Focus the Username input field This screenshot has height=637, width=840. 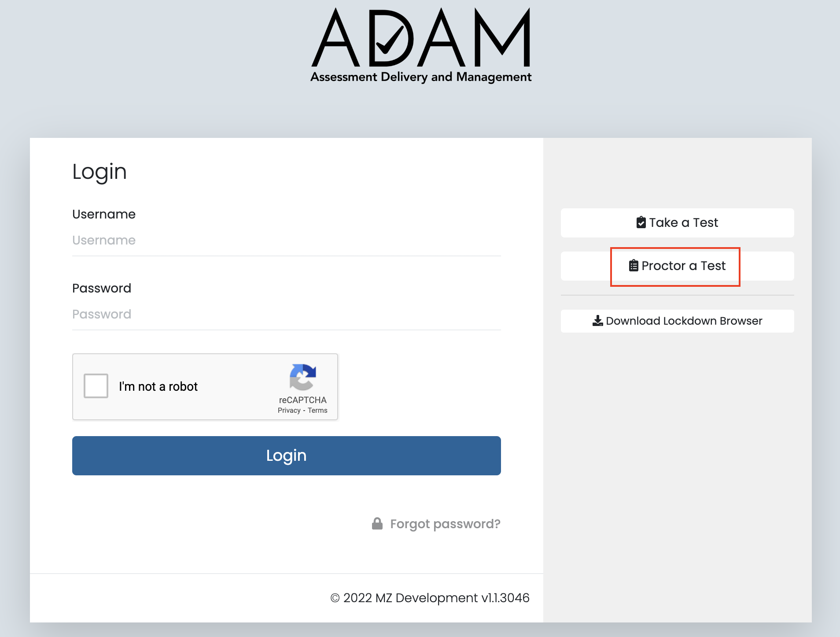(x=286, y=241)
